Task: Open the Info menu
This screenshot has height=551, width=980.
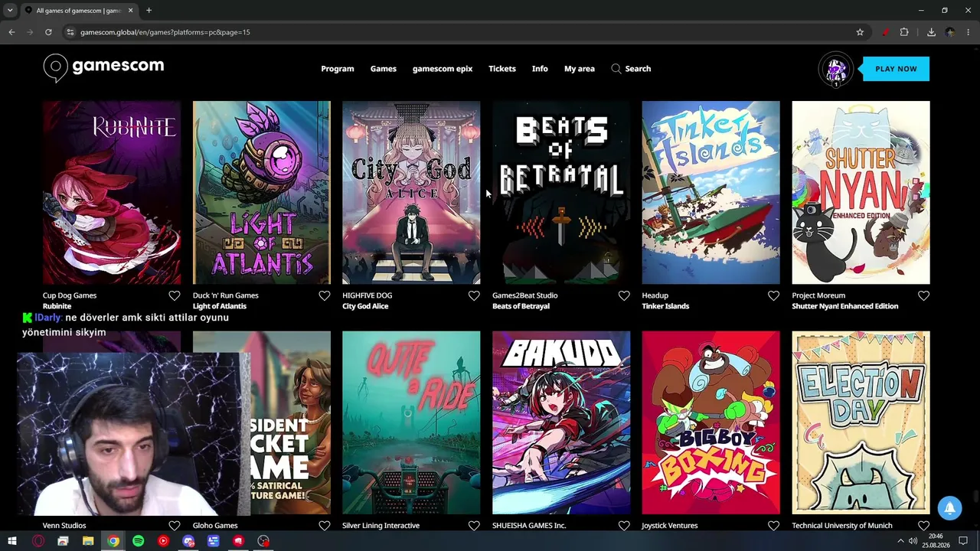Action: point(540,69)
